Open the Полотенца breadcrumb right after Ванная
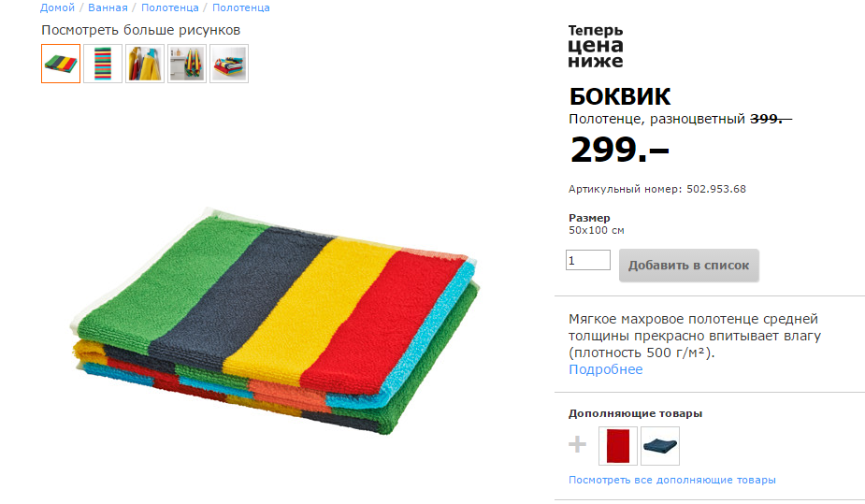This screenshot has height=504, width=865. [170, 7]
